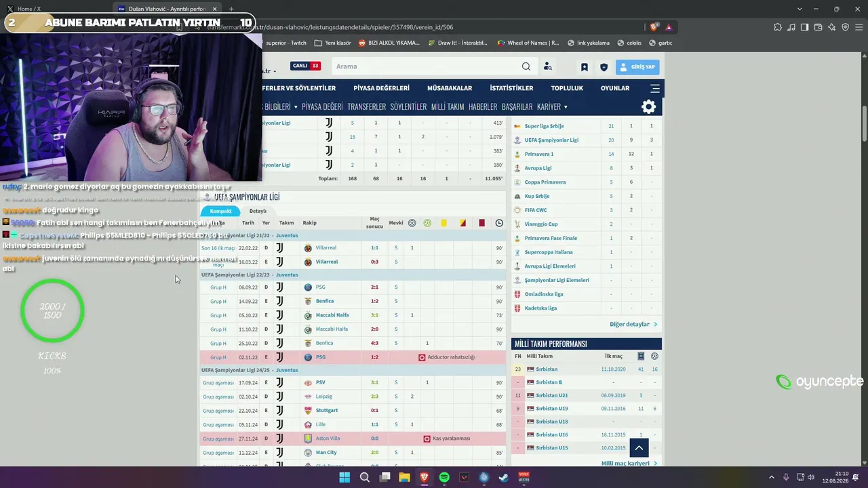The height and width of the screenshot is (488, 868).
Task: Switch to the Kompakt tab
Action: pos(220,211)
